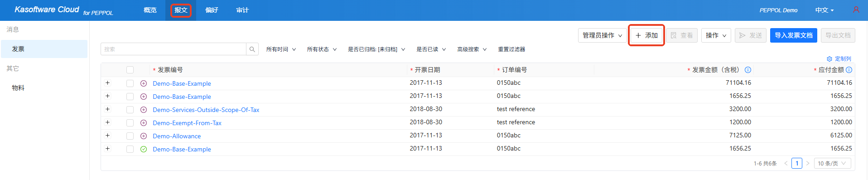Click the 订单编号 column header

(514, 70)
